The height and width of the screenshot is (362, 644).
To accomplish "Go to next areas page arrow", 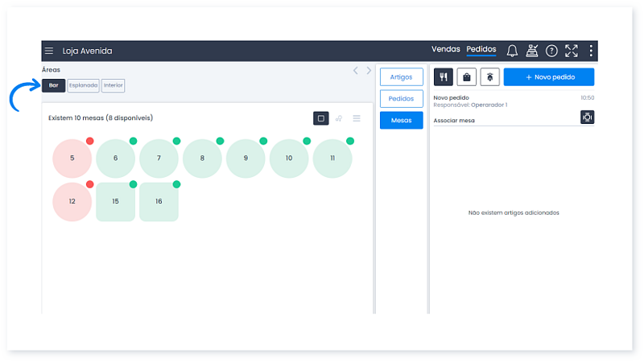I will point(369,71).
